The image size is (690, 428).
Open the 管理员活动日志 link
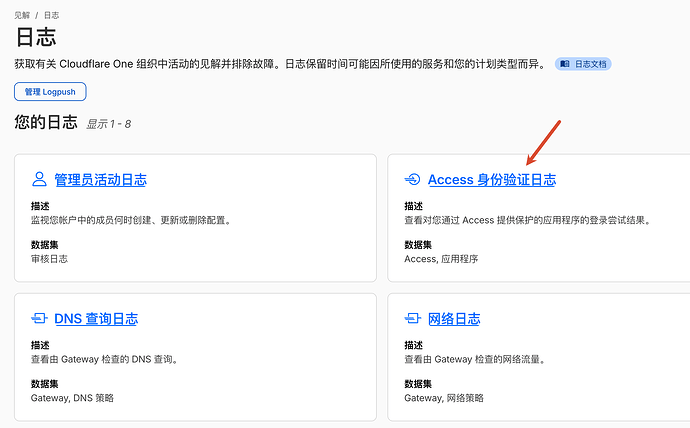point(100,179)
